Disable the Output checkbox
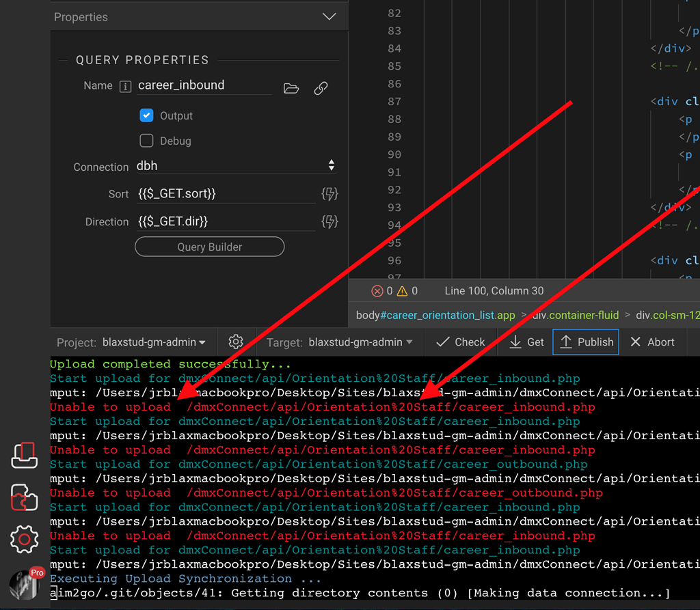700x610 pixels. [146, 115]
